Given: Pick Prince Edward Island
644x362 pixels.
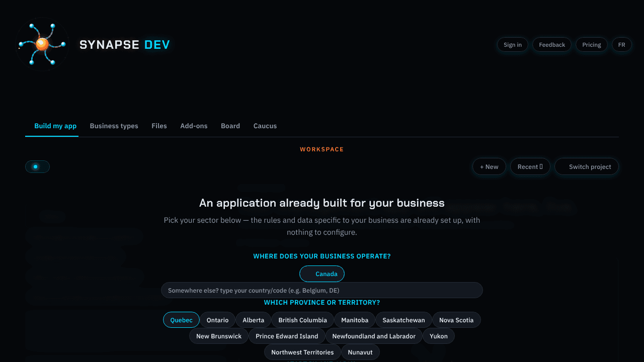Looking at the screenshot, I should point(287,336).
